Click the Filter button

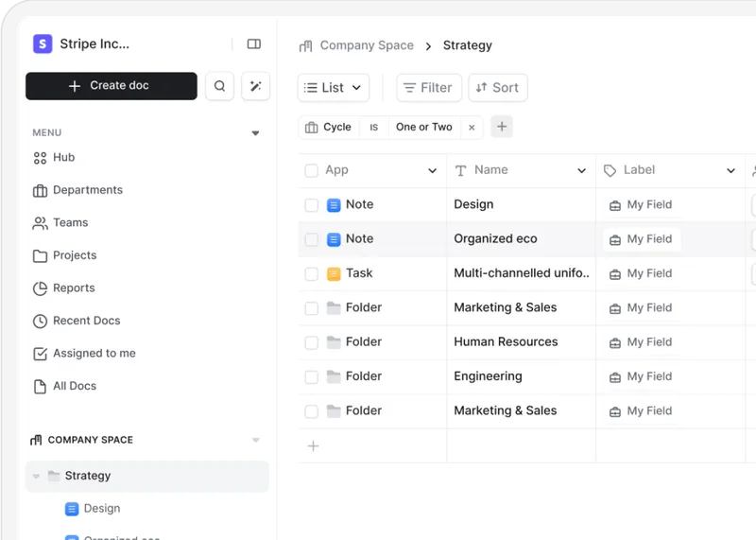point(429,88)
